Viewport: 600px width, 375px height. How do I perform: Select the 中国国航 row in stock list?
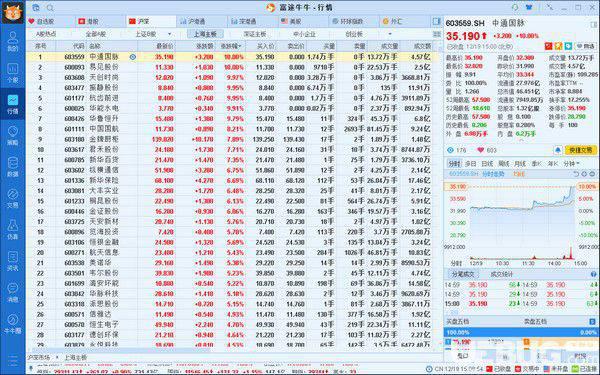[230, 129]
